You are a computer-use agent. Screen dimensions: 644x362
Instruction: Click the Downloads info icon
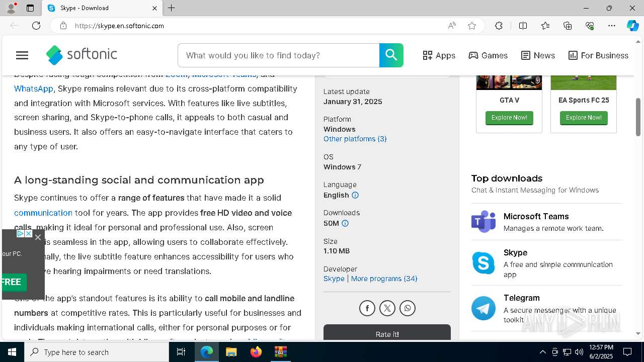(345, 223)
